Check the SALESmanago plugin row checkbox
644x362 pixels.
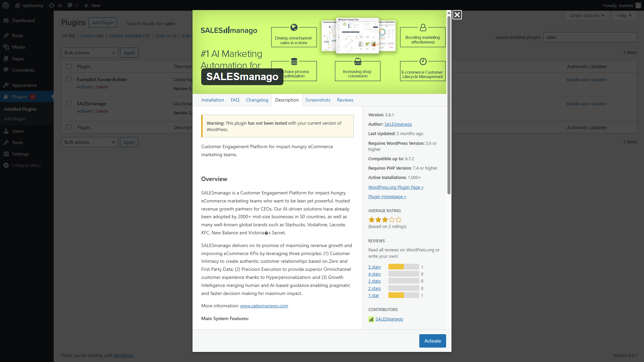pos(69,104)
